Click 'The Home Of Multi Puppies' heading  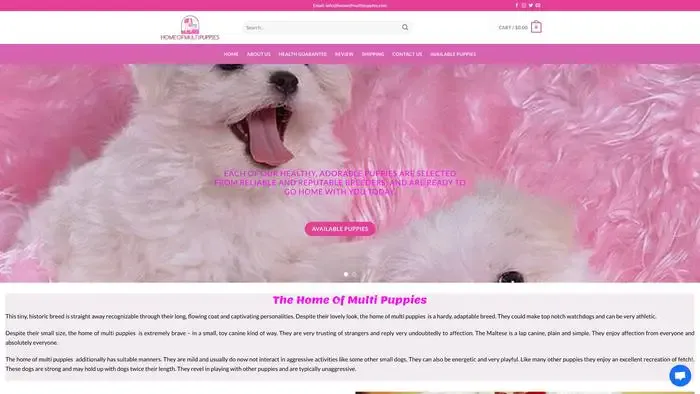tap(350, 300)
